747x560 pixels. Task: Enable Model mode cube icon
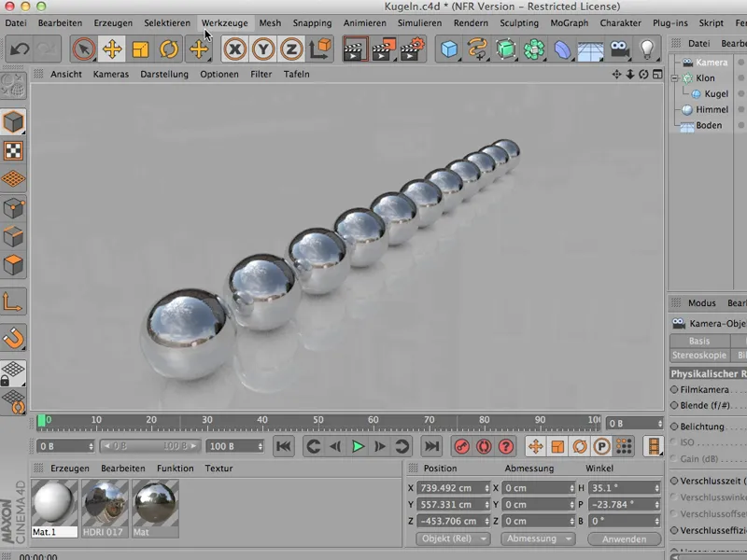tap(13, 122)
